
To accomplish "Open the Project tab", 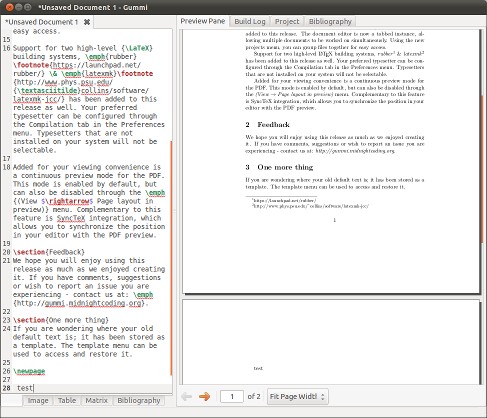I will pos(287,22).
